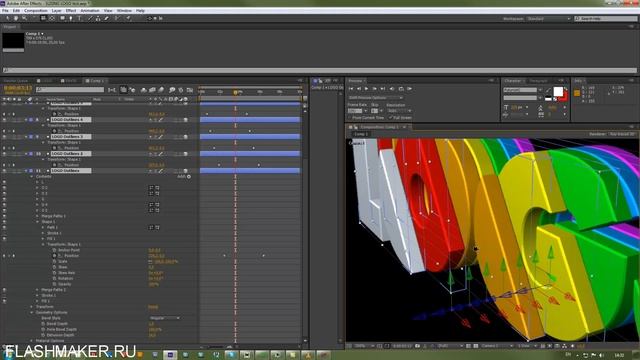Step back one frame in Preview
This screenshot has width=640, height=360.
pyautogui.click(x=359, y=89)
